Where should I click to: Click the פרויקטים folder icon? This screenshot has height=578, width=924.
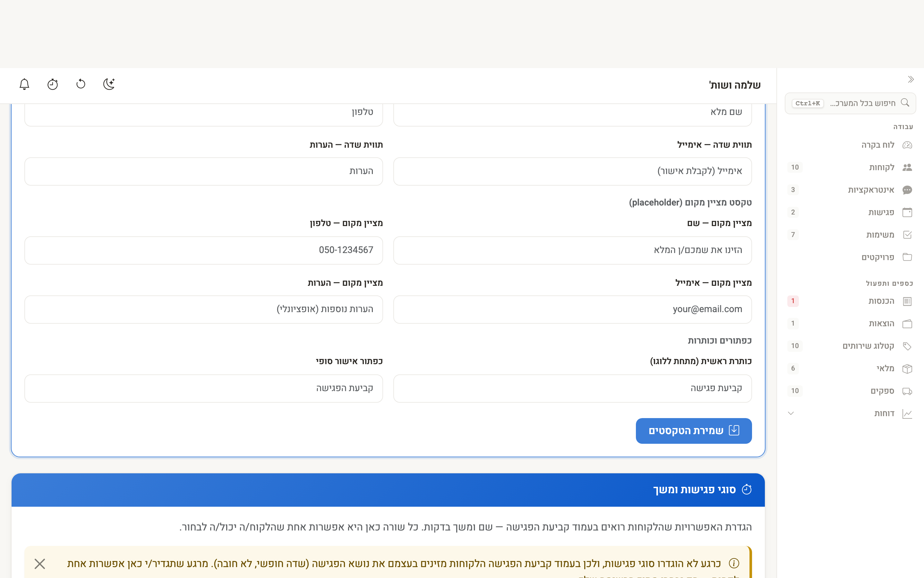[x=907, y=257]
